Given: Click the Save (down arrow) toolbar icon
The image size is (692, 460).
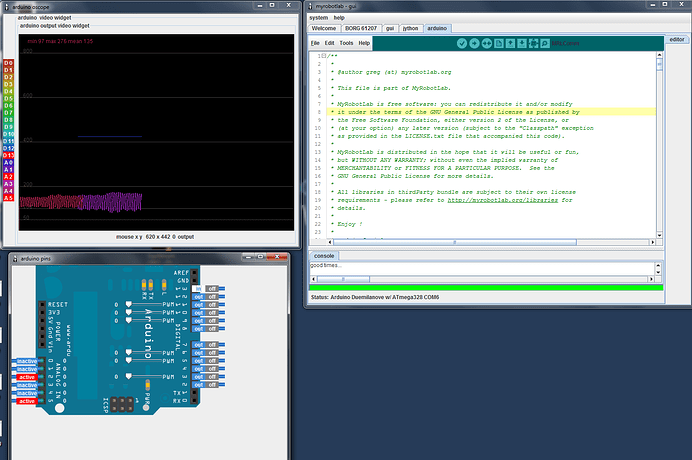Looking at the screenshot, I should pos(522,43).
